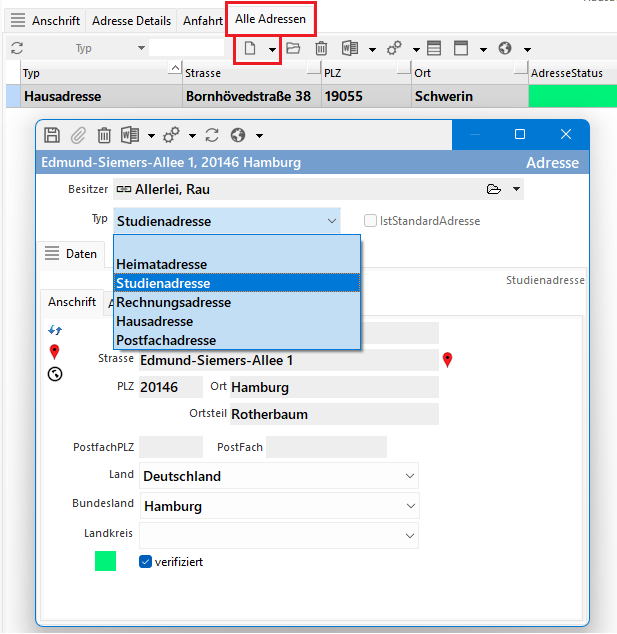The image size is (617, 634).
Task: Click the trash icon in Adresse dialog
Action: (103, 135)
